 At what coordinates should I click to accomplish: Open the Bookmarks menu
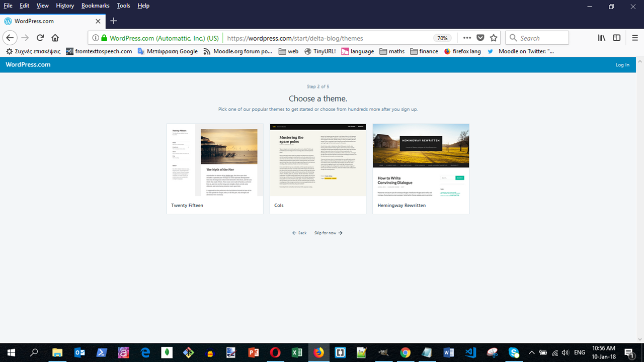tap(96, 6)
